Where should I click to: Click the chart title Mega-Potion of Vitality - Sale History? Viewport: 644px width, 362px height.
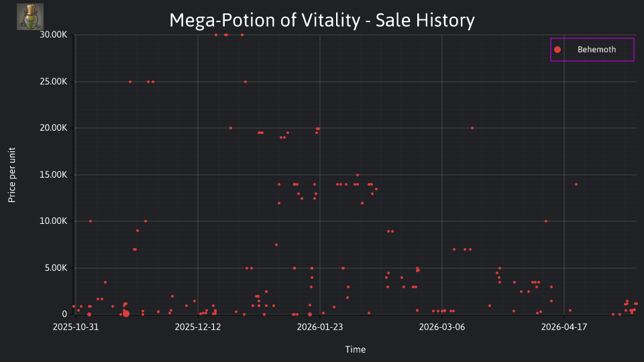point(322,20)
